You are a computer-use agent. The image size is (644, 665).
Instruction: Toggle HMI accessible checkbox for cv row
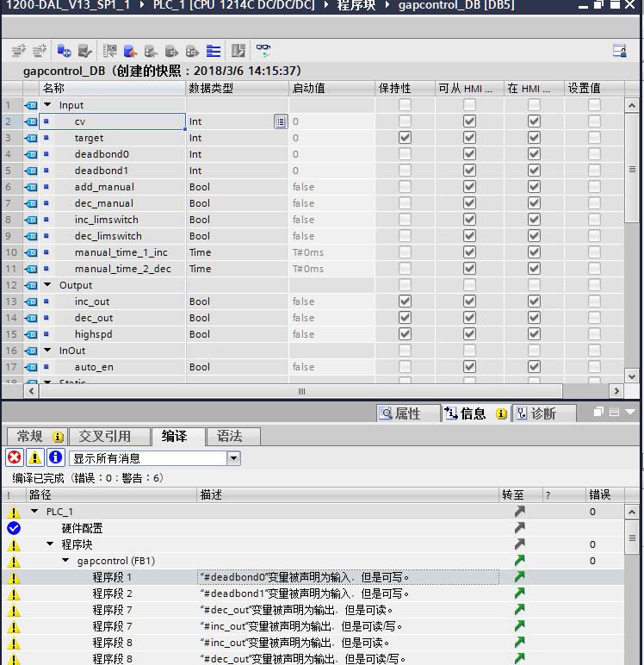pos(469,121)
